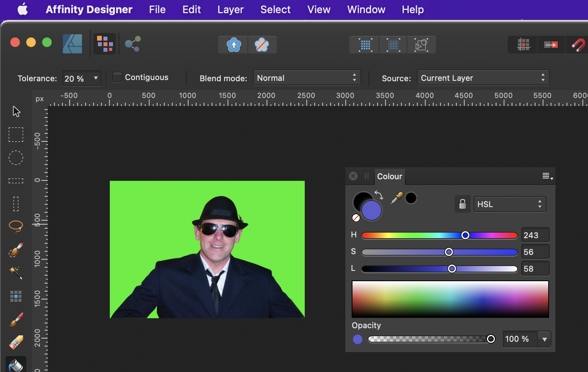Select the Move tool
Screen dimensions: 588x372
(16, 111)
